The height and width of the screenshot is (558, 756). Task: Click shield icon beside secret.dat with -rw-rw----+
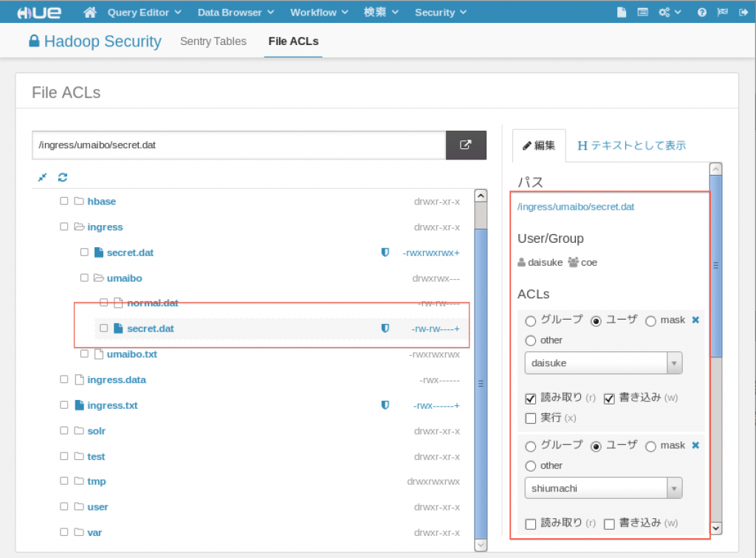coord(385,328)
